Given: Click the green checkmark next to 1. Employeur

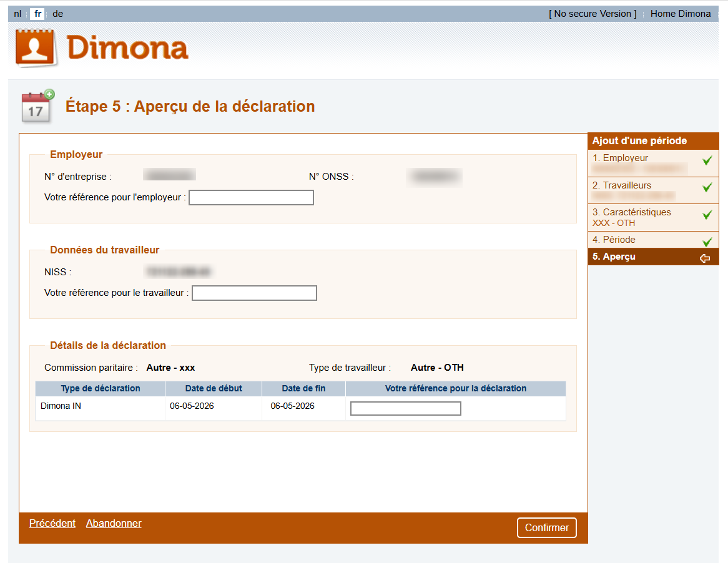Looking at the screenshot, I should click(x=707, y=160).
